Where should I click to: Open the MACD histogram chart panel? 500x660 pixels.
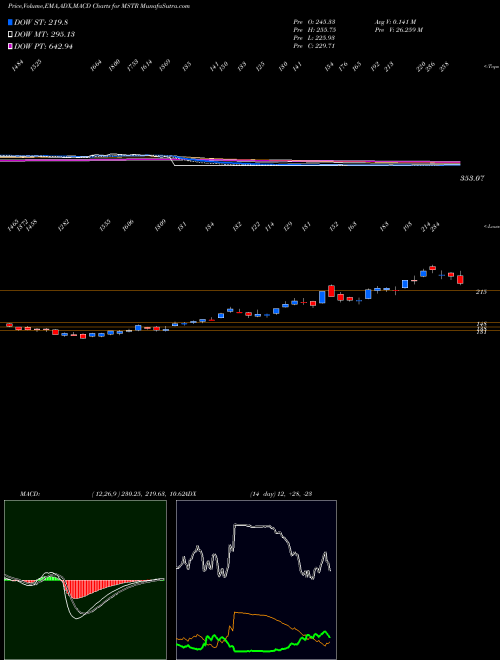point(85,580)
